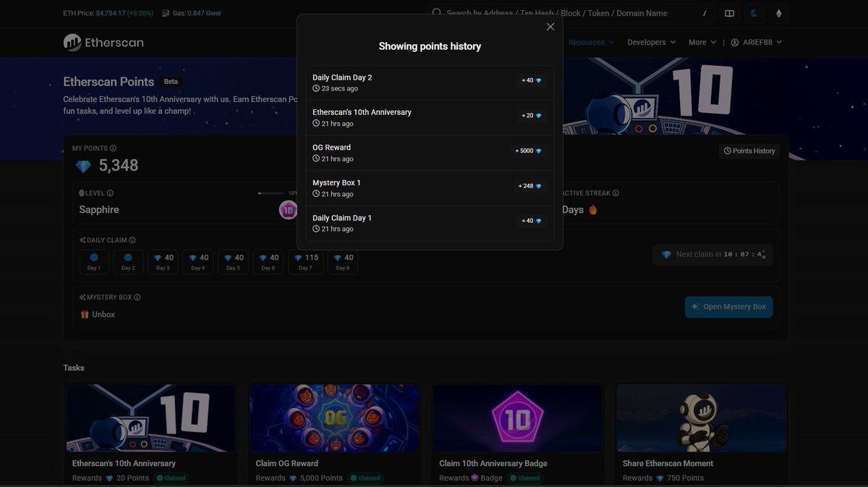Click the Claim 10th Anniversary Badge title
Viewport: 868px width, 487px height.
coord(493,463)
